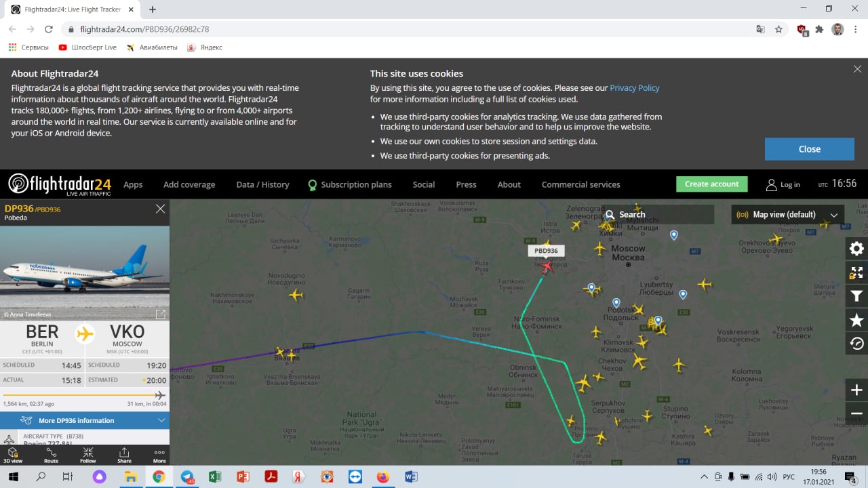Viewport: 868px width, 488px height.
Task: Click the Flightradar24 browser tab
Action: point(71,9)
